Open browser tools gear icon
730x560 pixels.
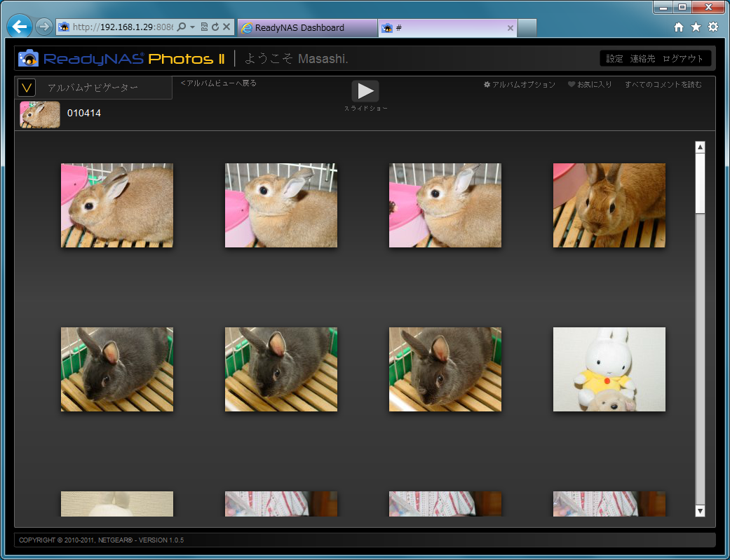(x=712, y=27)
